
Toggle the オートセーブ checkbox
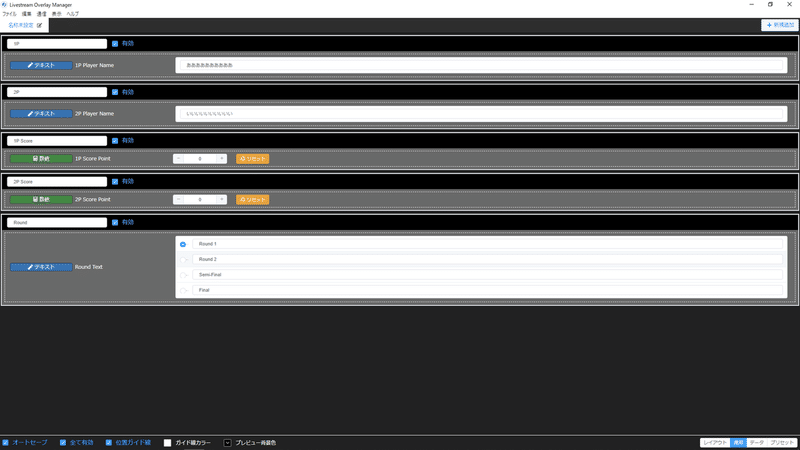(x=6, y=443)
